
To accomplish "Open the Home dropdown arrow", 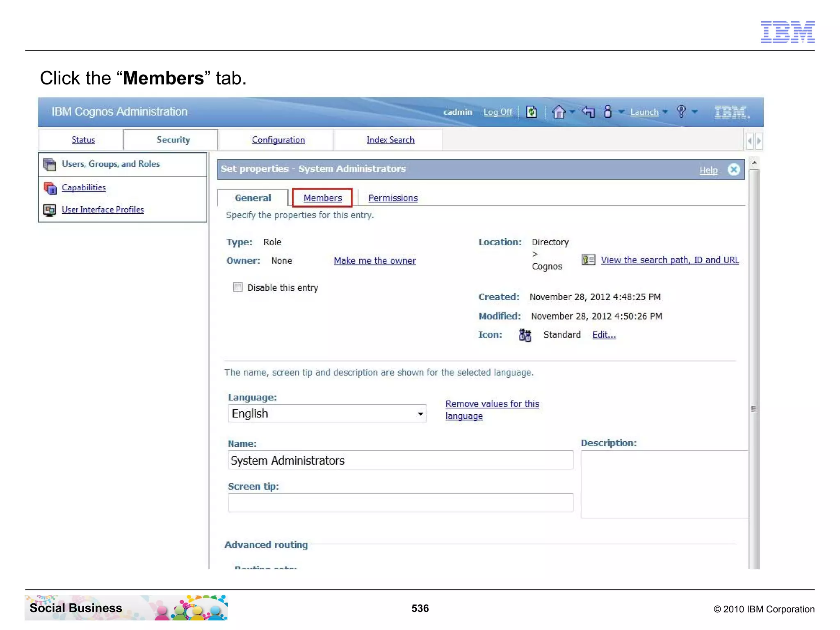I will (x=572, y=112).
